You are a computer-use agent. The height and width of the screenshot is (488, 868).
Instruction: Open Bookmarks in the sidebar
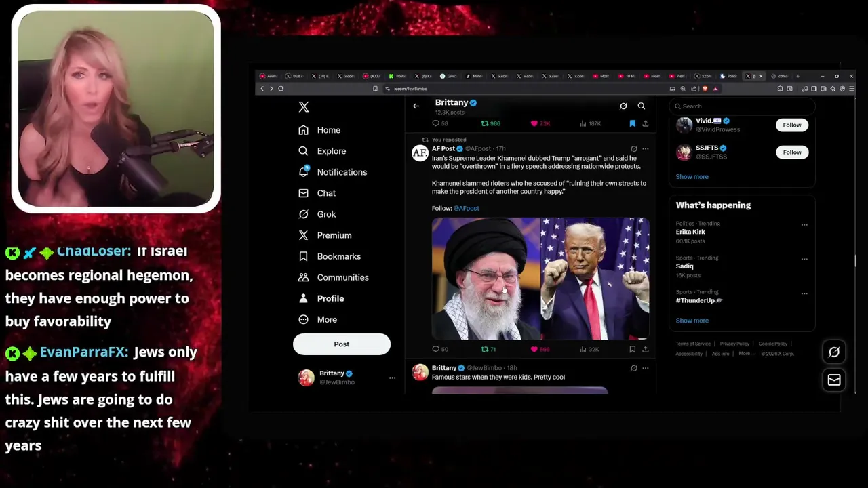(330, 256)
